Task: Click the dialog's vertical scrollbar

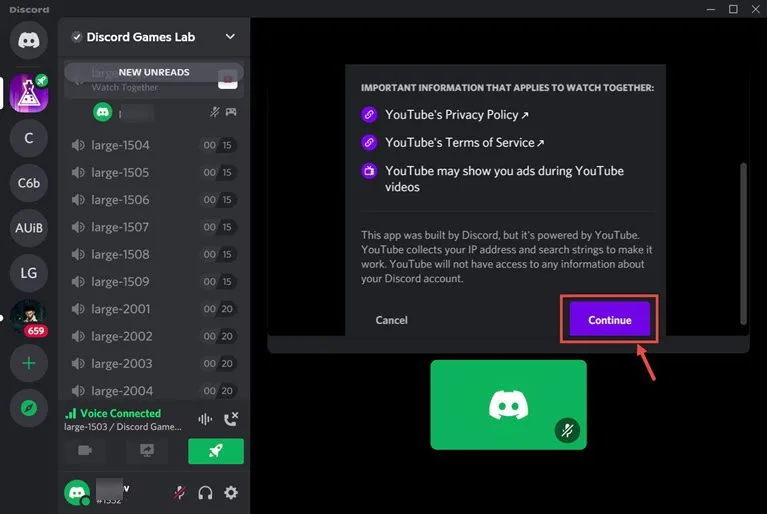Action: point(743,243)
